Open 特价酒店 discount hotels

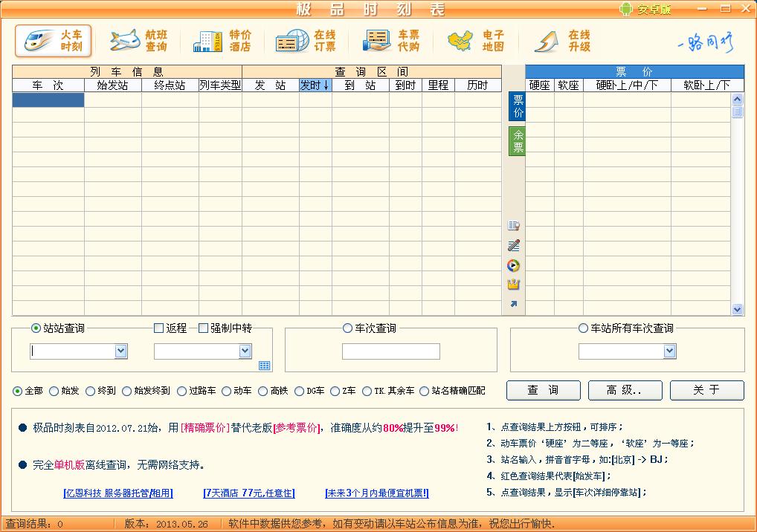(x=222, y=40)
